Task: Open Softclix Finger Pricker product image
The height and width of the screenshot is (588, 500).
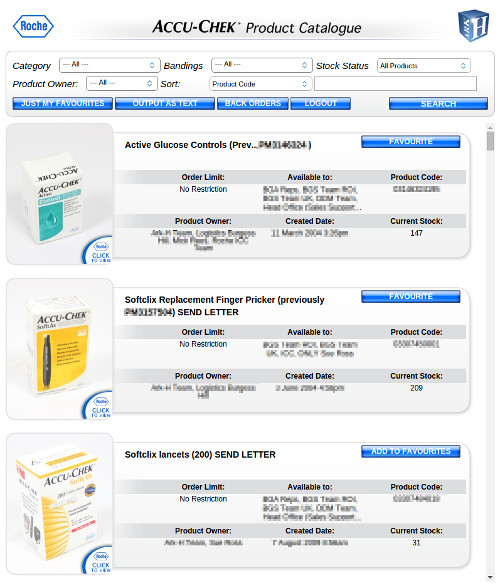Action: click(60, 348)
